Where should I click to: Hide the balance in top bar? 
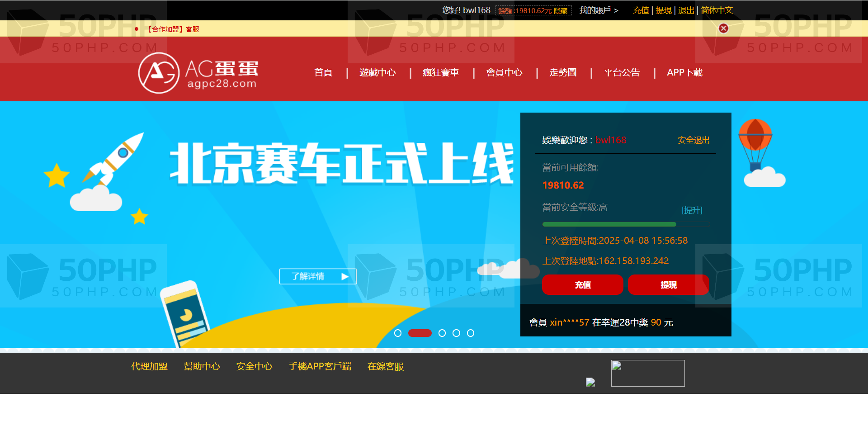pos(561,11)
